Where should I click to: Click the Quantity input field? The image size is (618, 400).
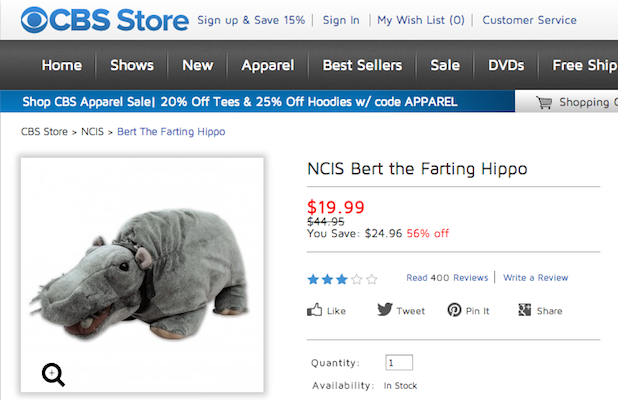(x=398, y=363)
